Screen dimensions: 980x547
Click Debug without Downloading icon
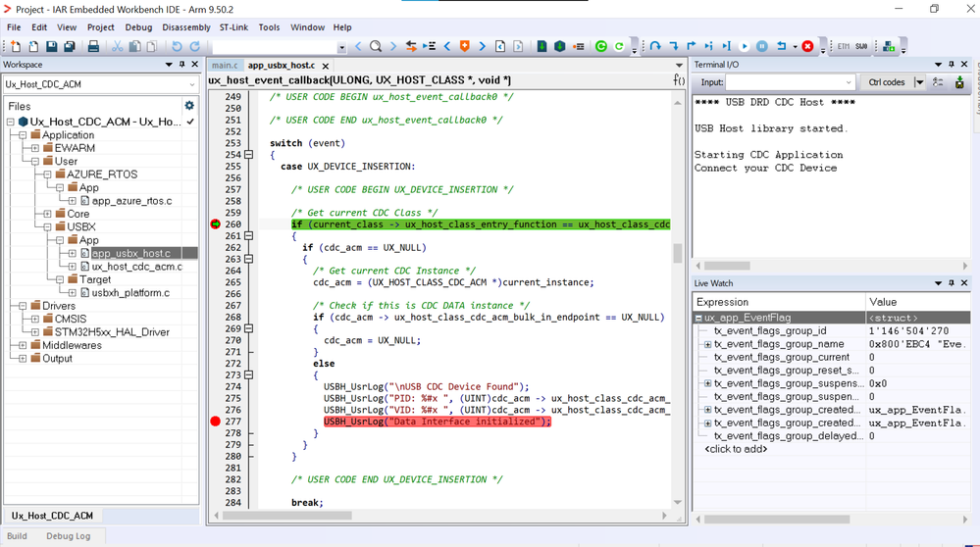pyautogui.click(x=619, y=46)
